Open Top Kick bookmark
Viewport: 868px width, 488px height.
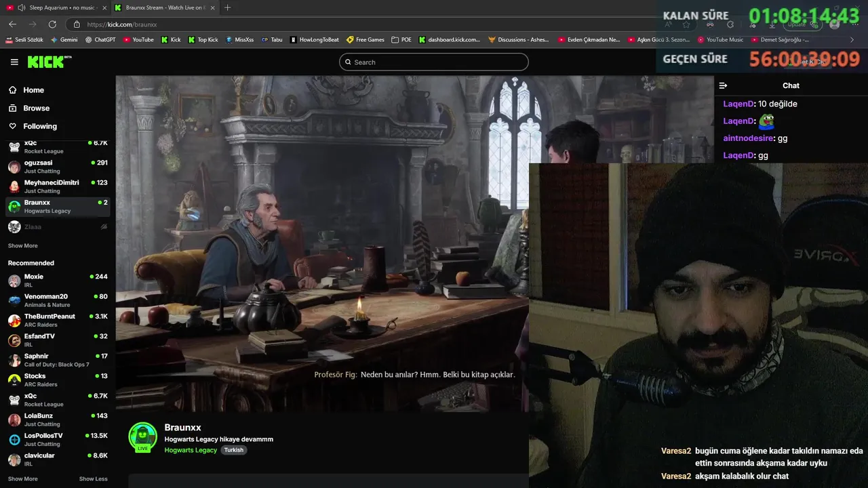(203, 40)
